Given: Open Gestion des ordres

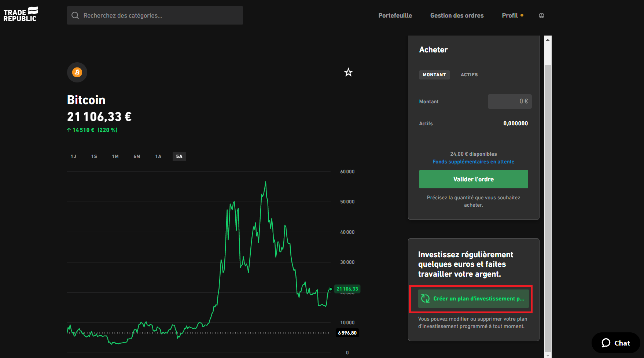Looking at the screenshot, I should click(x=457, y=15).
